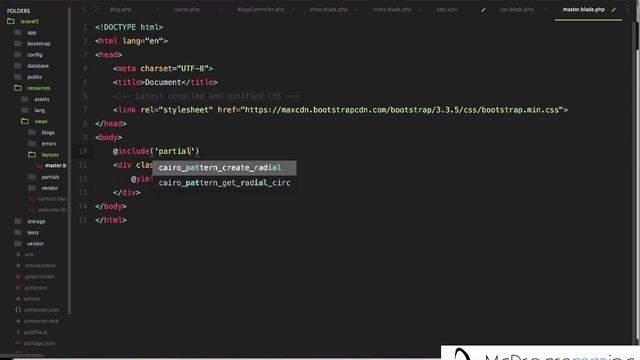
Task: Switch to the routes.php tab
Action: tap(187, 9)
